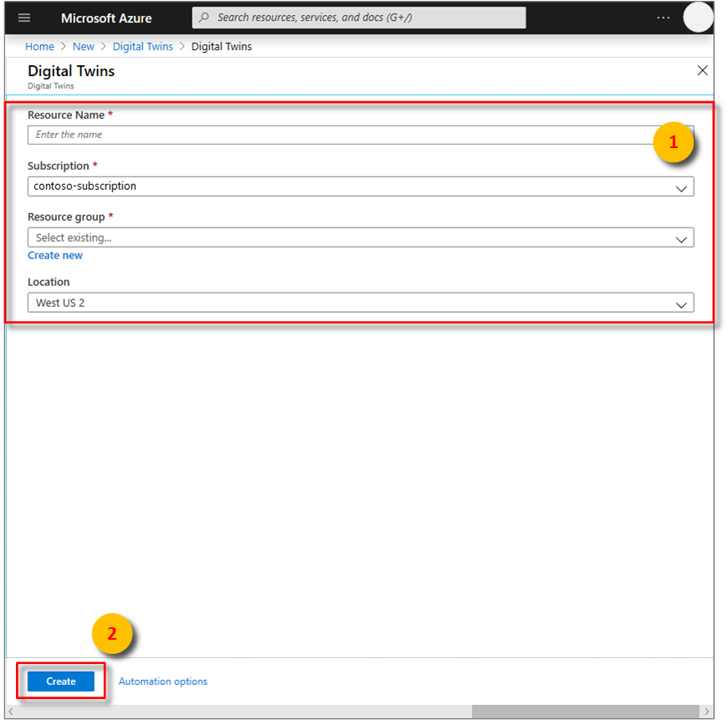Image resolution: width=728 pixels, height=720 pixels.
Task: Click the Resource Name input field
Action: coord(361,135)
